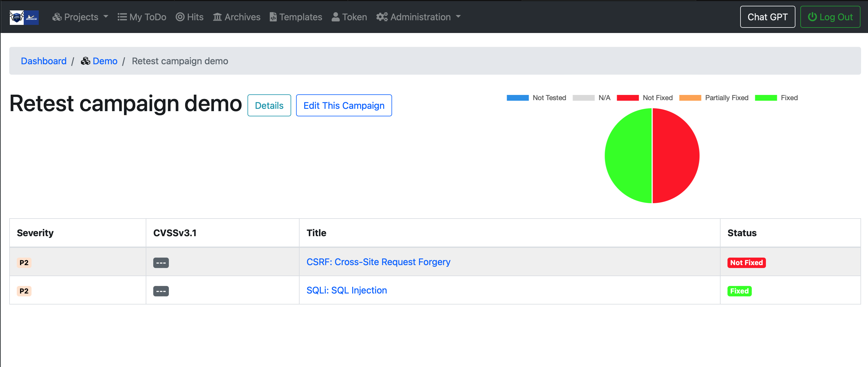Open the Details button panel
Viewport: 868px width, 367px height.
[x=269, y=106]
